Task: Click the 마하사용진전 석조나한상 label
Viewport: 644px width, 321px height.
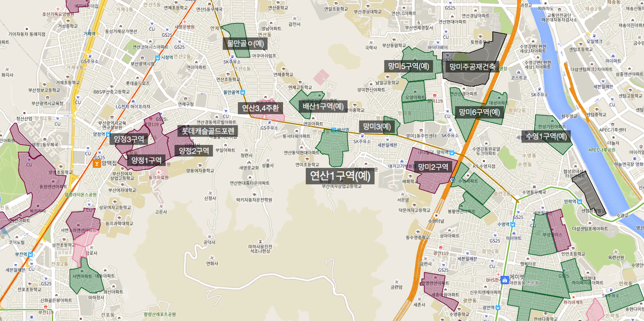Action: click(x=260, y=248)
